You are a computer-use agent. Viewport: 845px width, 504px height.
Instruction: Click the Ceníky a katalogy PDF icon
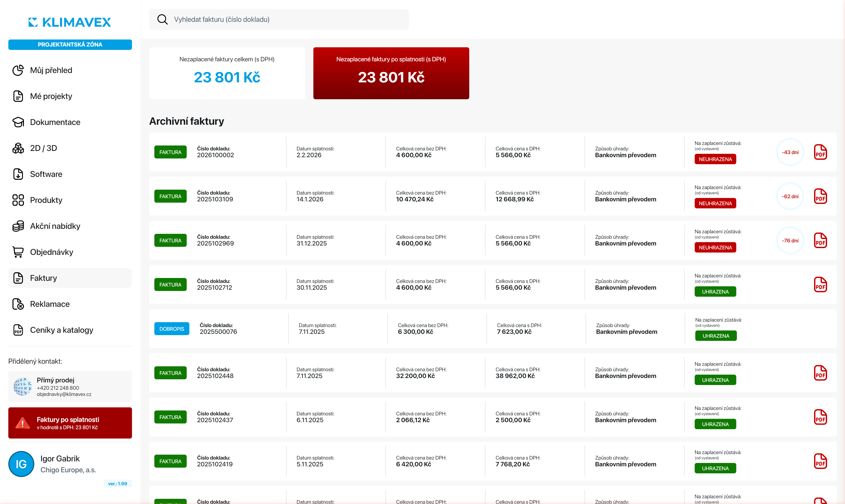point(18,330)
